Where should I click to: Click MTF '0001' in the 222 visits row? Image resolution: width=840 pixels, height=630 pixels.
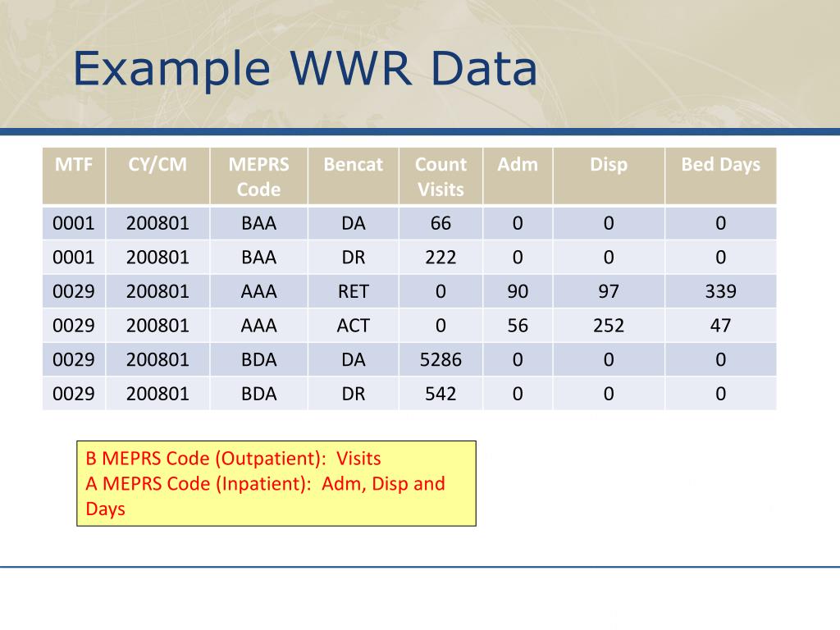pyautogui.click(x=74, y=257)
